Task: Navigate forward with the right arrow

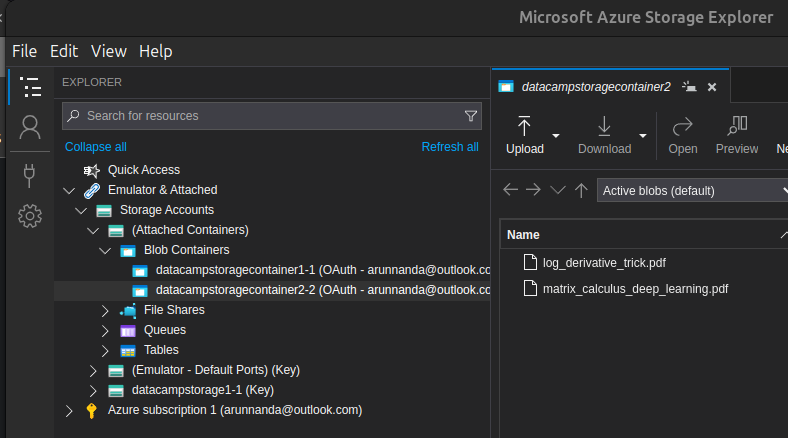Action: 533,190
